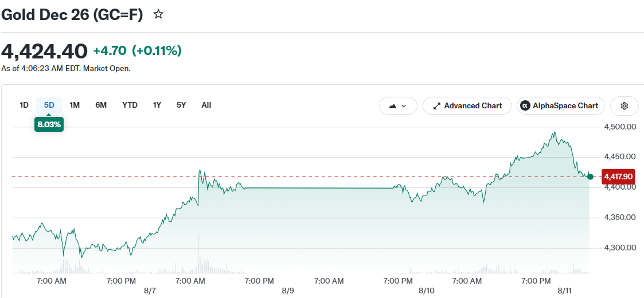Switch chart range to 6M

(x=101, y=105)
